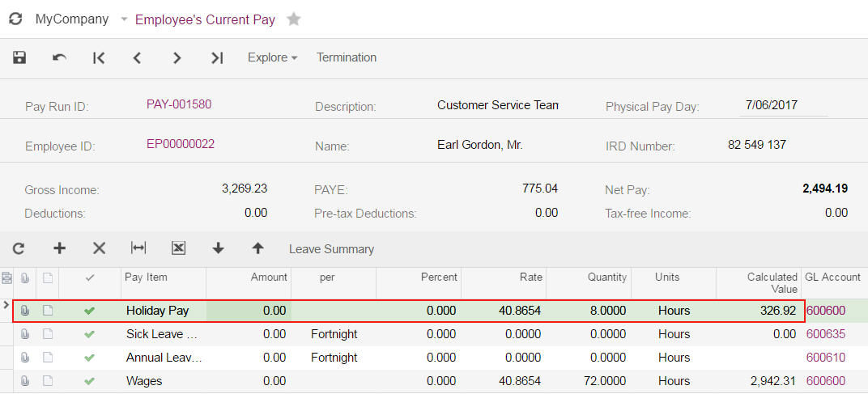
Task: Expand the MyCompany dropdown arrow
Action: pyautogui.click(x=124, y=19)
